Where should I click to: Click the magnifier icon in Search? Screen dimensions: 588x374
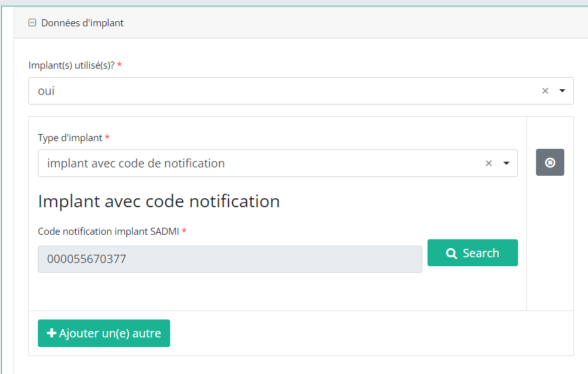tap(451, 253)
